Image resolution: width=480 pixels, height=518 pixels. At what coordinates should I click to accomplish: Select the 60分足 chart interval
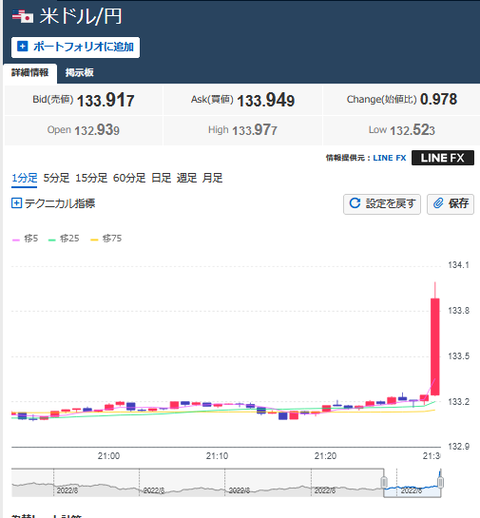tap(129, 178)
